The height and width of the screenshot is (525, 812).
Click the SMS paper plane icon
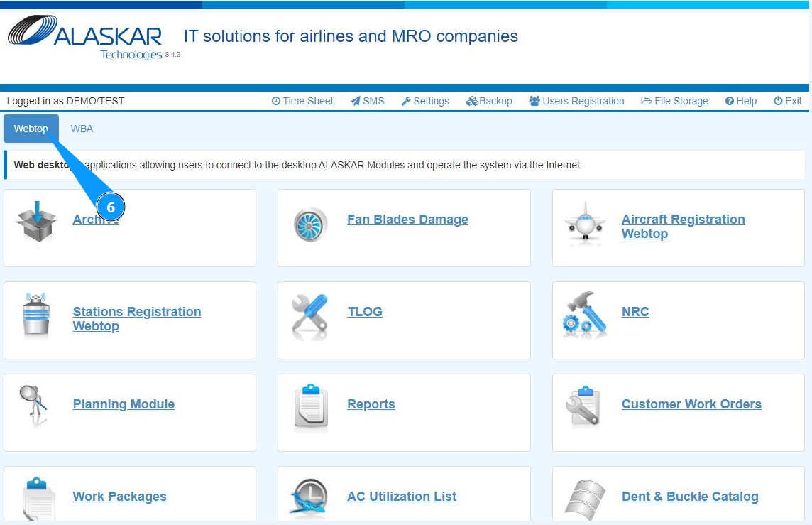[355, 101]
